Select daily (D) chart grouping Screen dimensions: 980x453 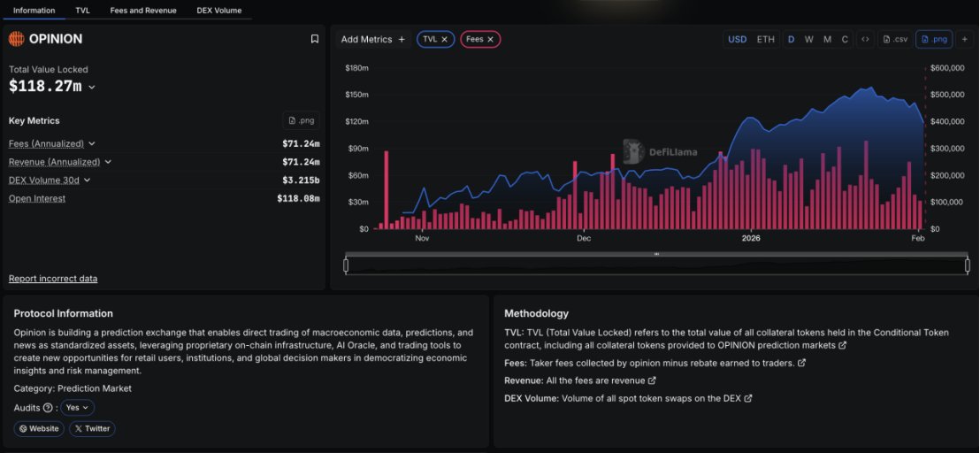(792, 39)
